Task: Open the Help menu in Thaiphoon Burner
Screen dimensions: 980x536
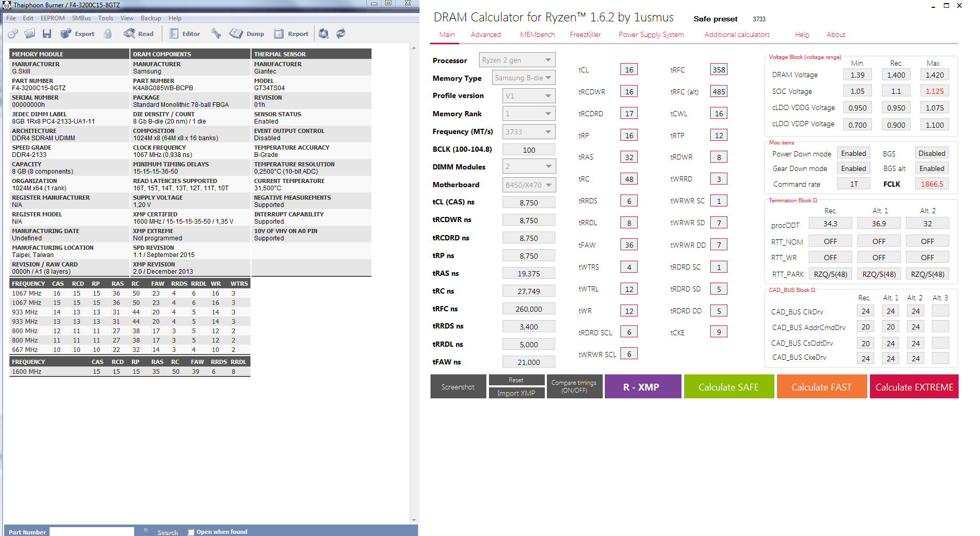Action: (x=175, y=18)
